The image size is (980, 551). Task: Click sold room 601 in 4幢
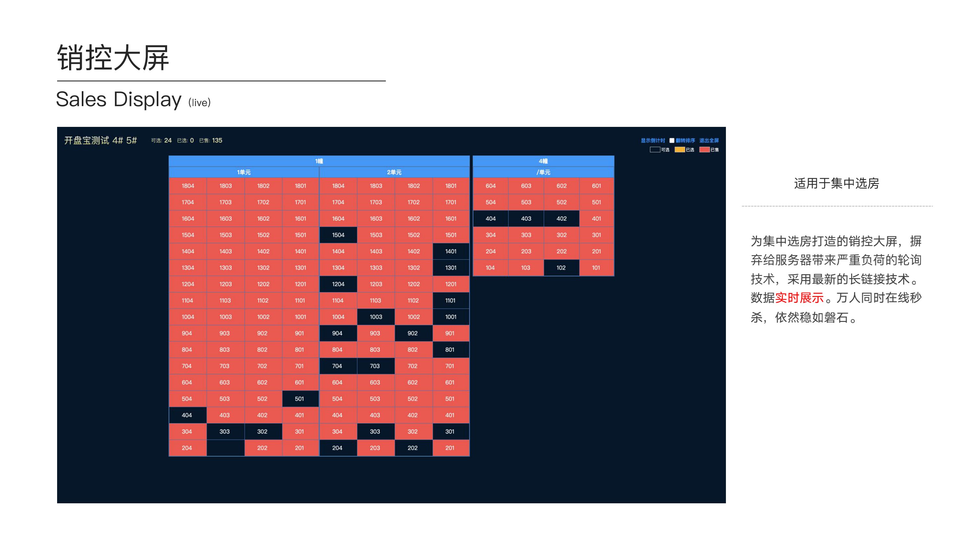(596, 186)
